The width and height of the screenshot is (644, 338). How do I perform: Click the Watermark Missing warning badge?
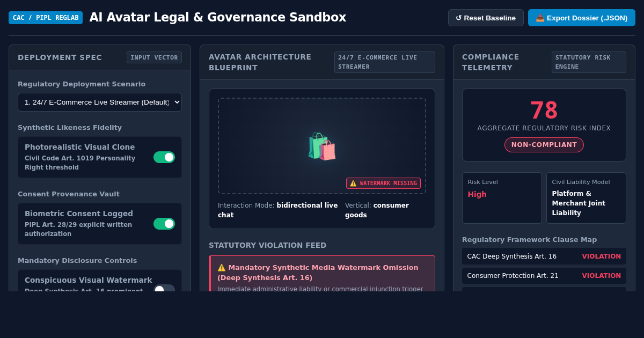[x=383, y=183]
